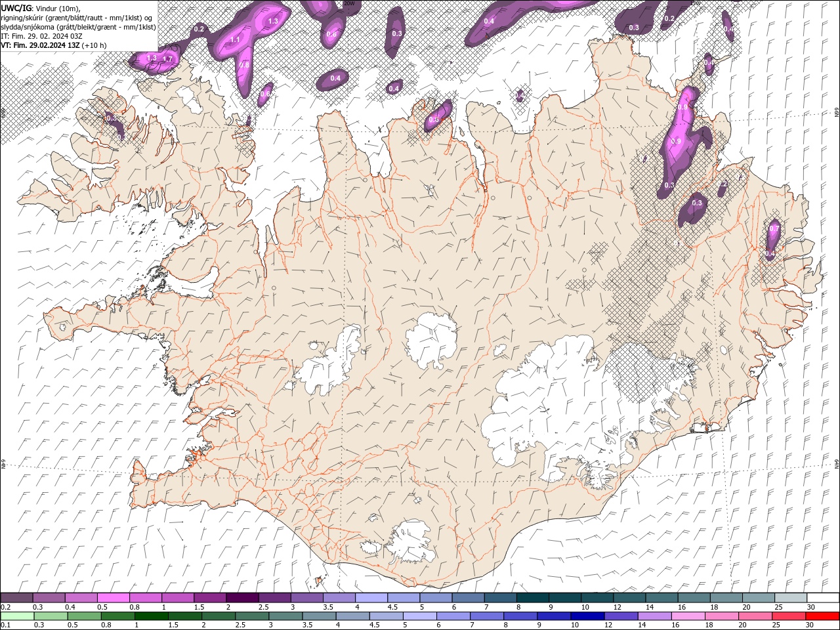The width and height of the screenshot is (840, 630).
Task: Pick the bright red rain swatch labeled 30
Action: pos(822,616)
